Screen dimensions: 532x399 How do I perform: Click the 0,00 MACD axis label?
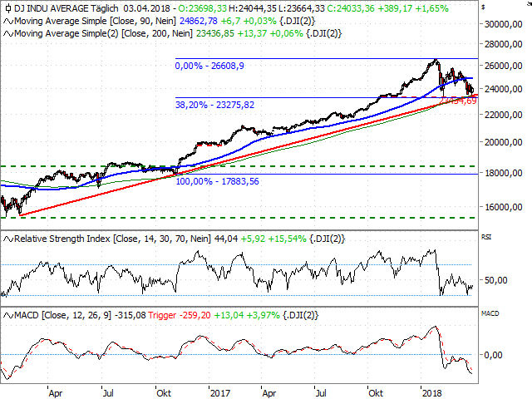click(x=493, y=355)
